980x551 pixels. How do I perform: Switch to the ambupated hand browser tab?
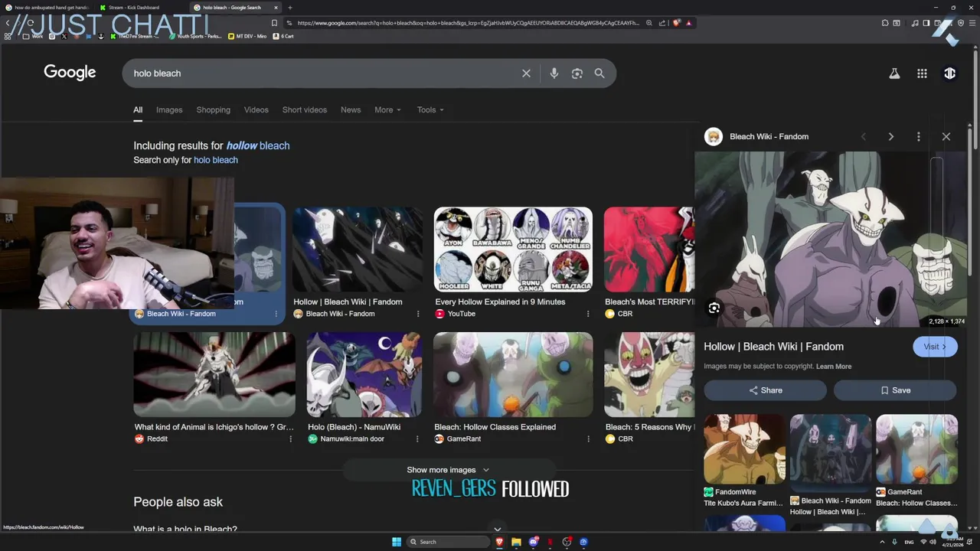click(x=47, y=8)
